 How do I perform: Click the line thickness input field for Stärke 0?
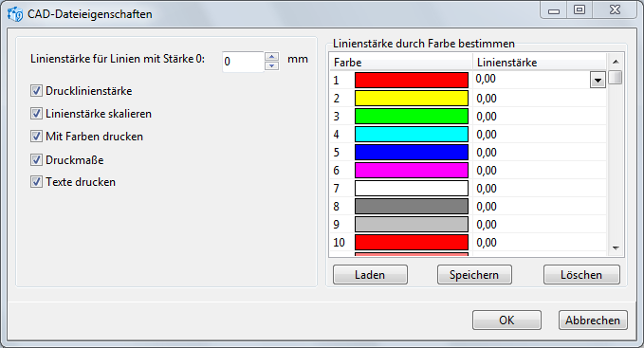pyautogui.click(x=243, y=62)
